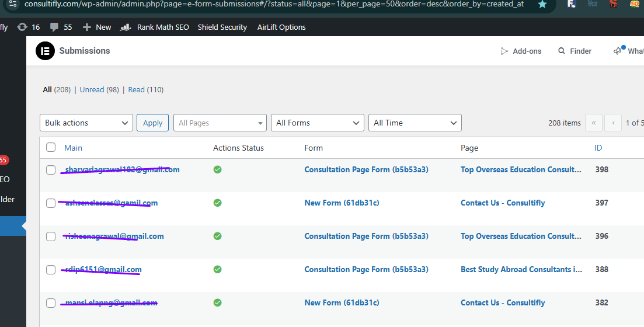644x327 pixels.
Task: Click green status checkmark for submission 398
Action: 218,170
